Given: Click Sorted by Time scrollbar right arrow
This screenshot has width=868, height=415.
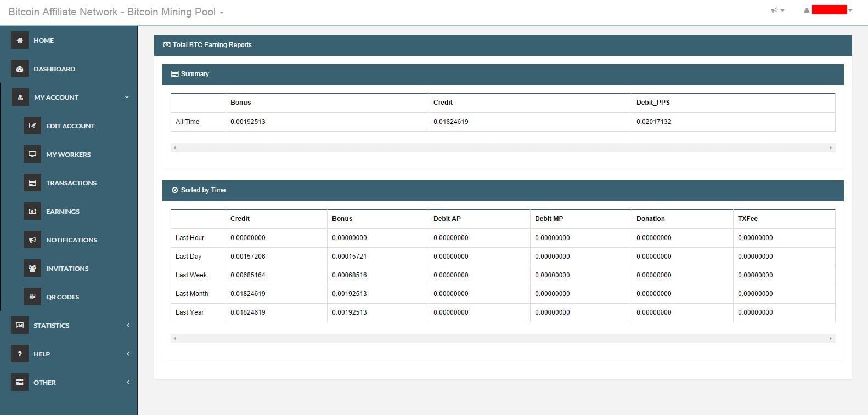Looking at the screenshot, I should click(830, 339).
